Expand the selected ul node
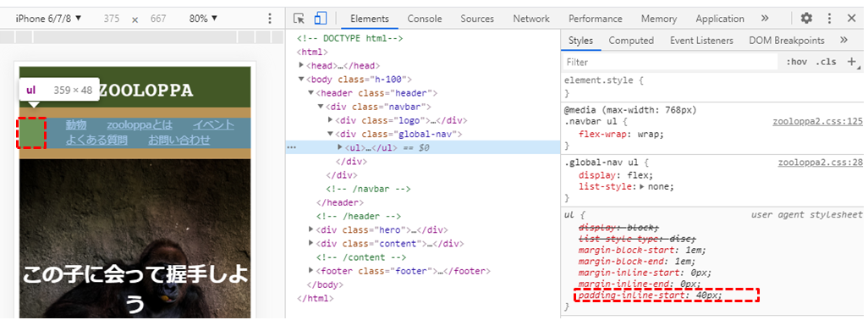 [x=340, y=148]
